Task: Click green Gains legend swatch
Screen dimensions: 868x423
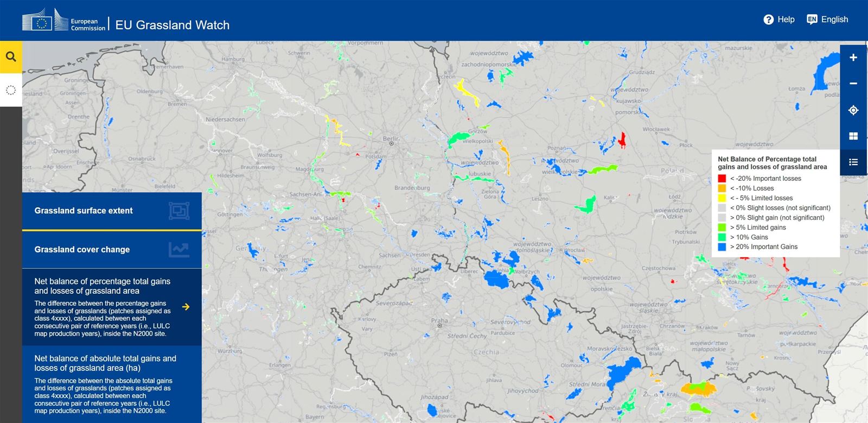Action: (722, 237)
